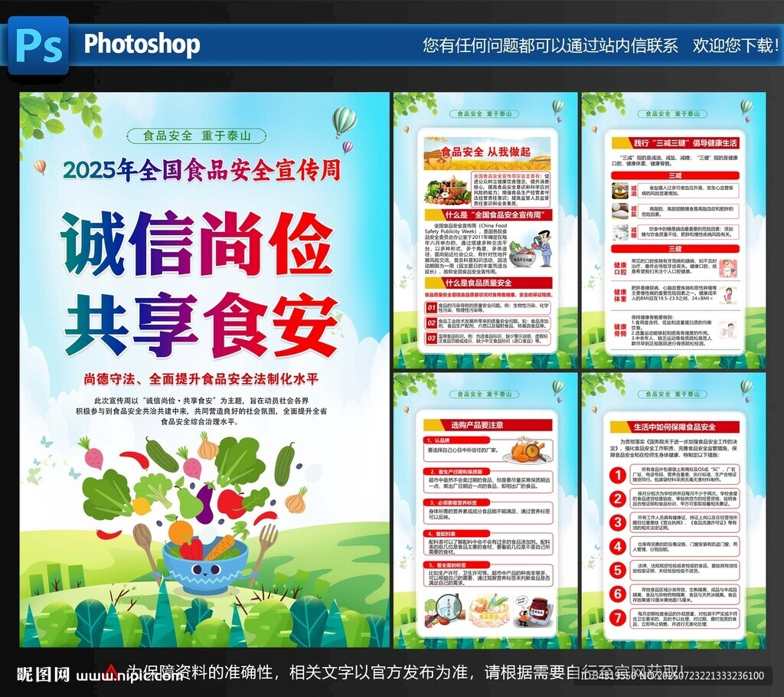The image size is (784, 697).
Task: Click the 践行"三减三健"倡导健康生活 header bar
Action: click(675, 143)
